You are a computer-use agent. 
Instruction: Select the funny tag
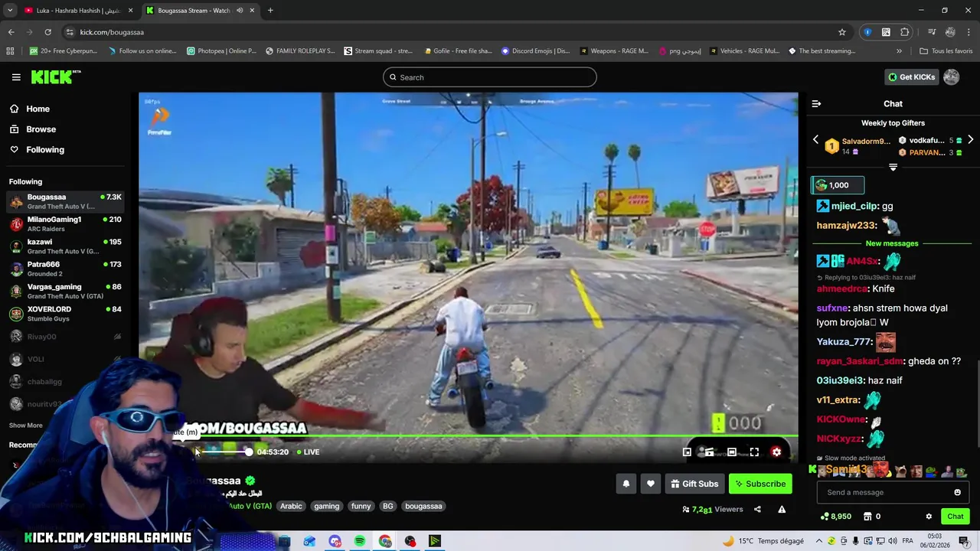click(x=361, y=507)
